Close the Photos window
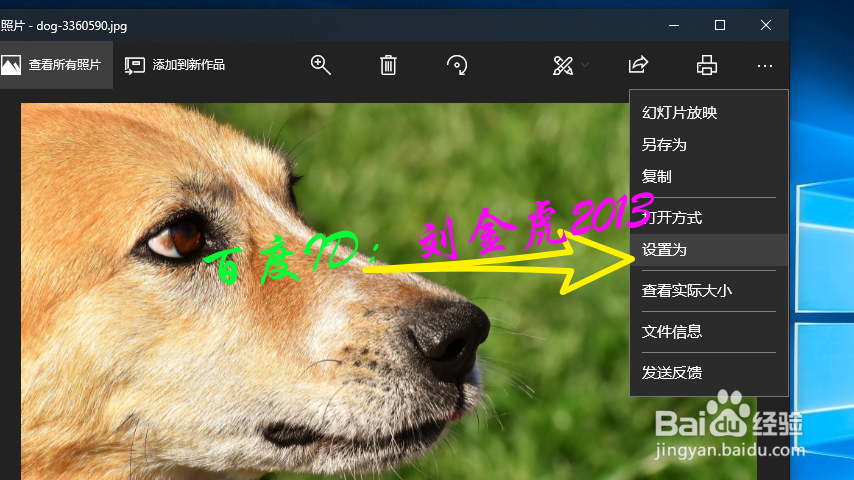This screenshot has width=854, height=480. 766,25
